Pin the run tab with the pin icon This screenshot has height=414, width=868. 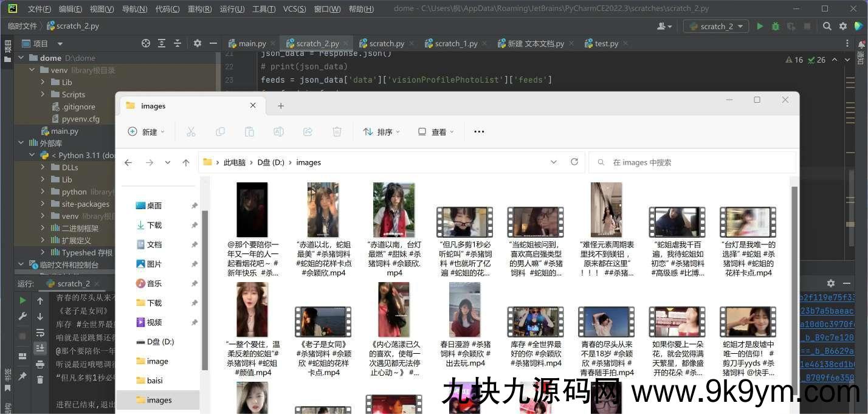click(x=22, y=376)
